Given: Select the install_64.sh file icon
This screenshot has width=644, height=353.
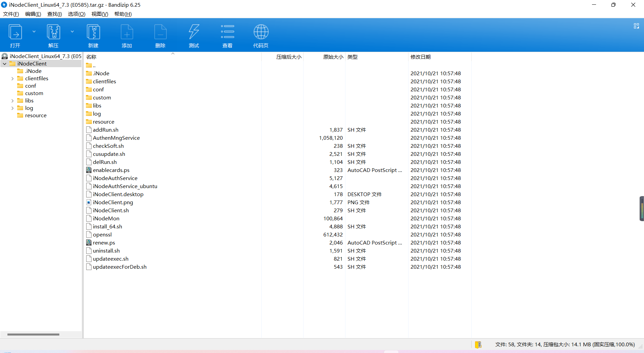Looking at the screenshot, I should point(89,226).
